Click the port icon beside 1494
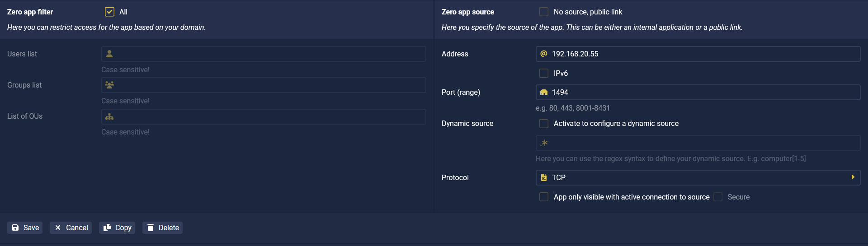 point(544,92)
